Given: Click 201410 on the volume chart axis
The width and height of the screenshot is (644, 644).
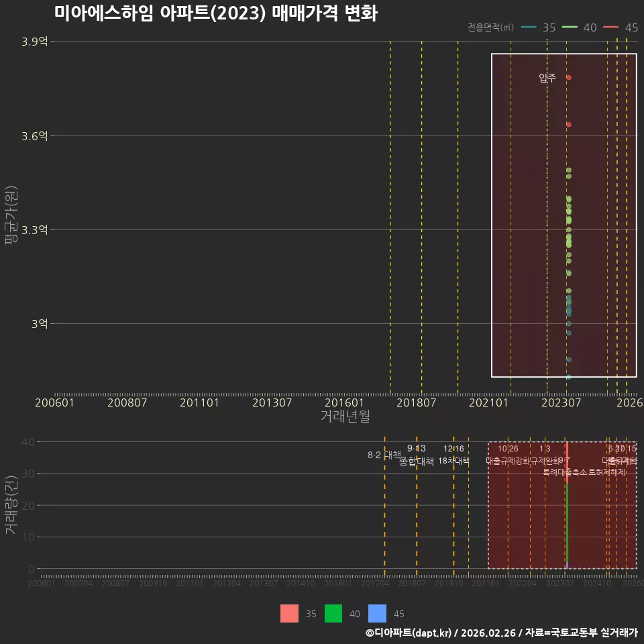Looking at the screenshot, I should pyautogui.click(x=301, y=583).
